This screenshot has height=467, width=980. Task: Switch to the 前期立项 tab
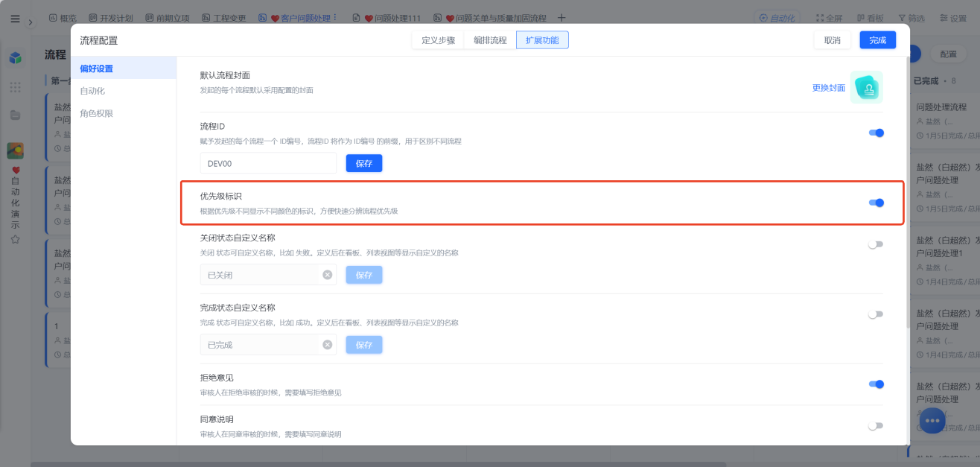pyautogui.click(x=168, y=18)
